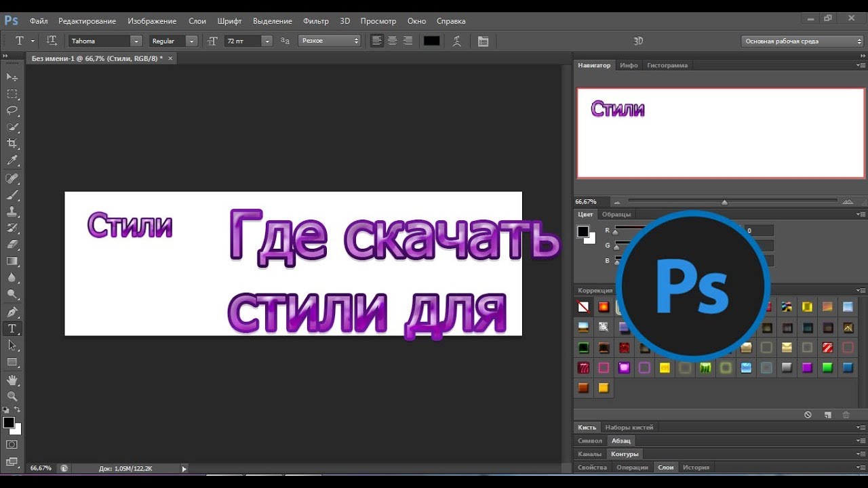Switch to the Каналы tab
Viewport: 868px width, 488px height.
pos(589,453)
